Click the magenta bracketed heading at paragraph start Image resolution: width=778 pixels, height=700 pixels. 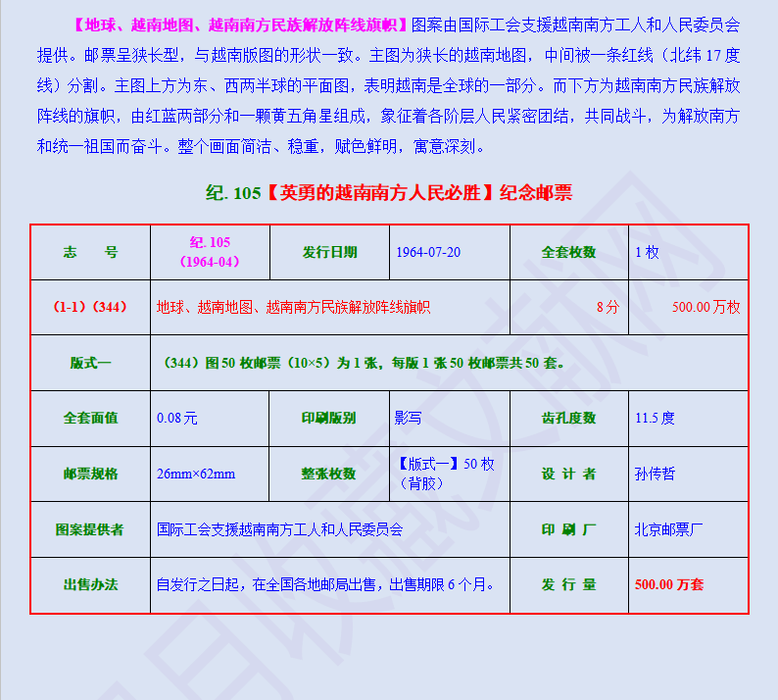tap(237, 24)
